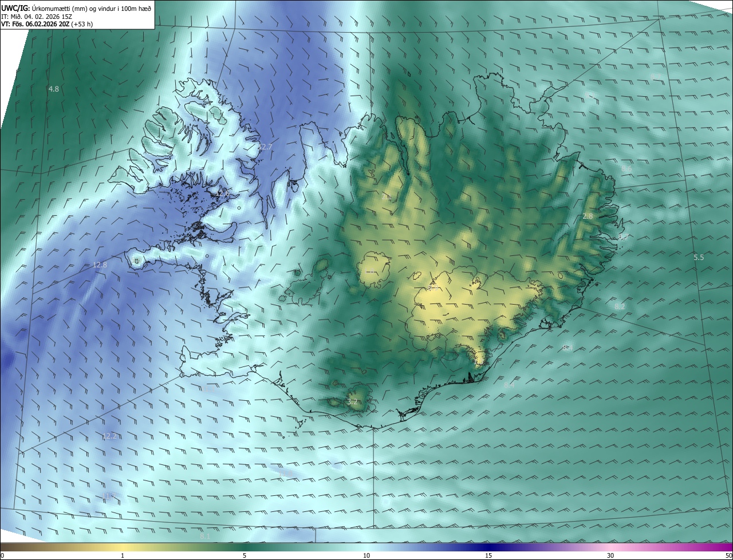
Task: Click the 5 tick on the color scale
Action: [245, 555]
